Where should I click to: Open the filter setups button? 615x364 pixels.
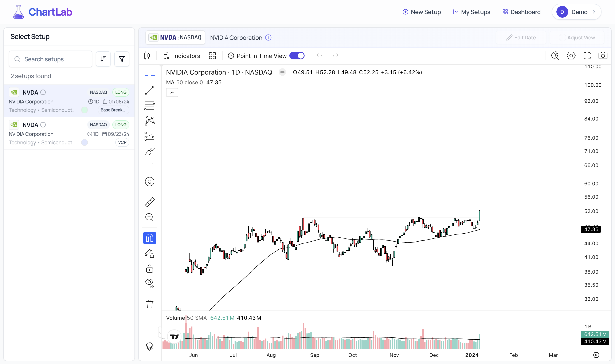[122, 59]
